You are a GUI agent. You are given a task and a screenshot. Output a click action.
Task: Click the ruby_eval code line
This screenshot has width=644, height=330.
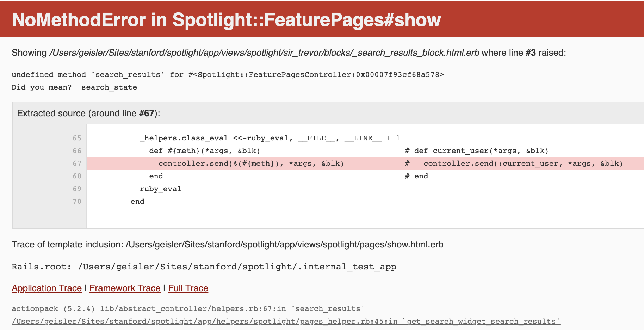[161, 189]
